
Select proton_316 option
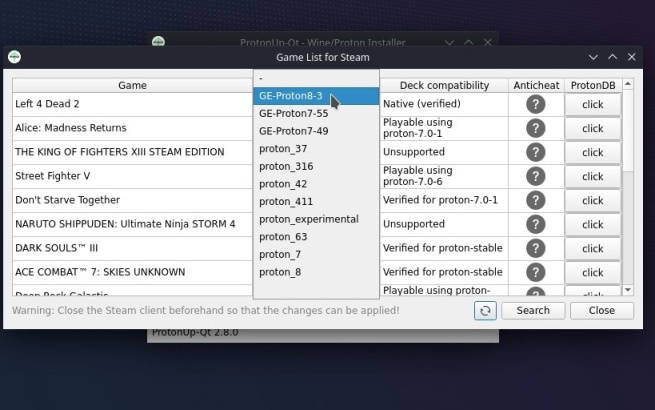(x=316, y=166)
